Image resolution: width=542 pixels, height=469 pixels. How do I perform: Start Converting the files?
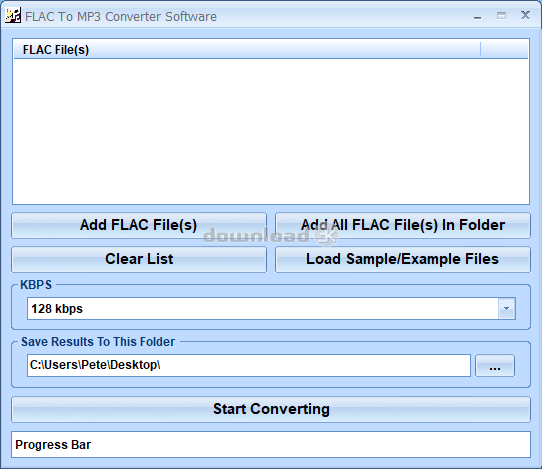271,409
